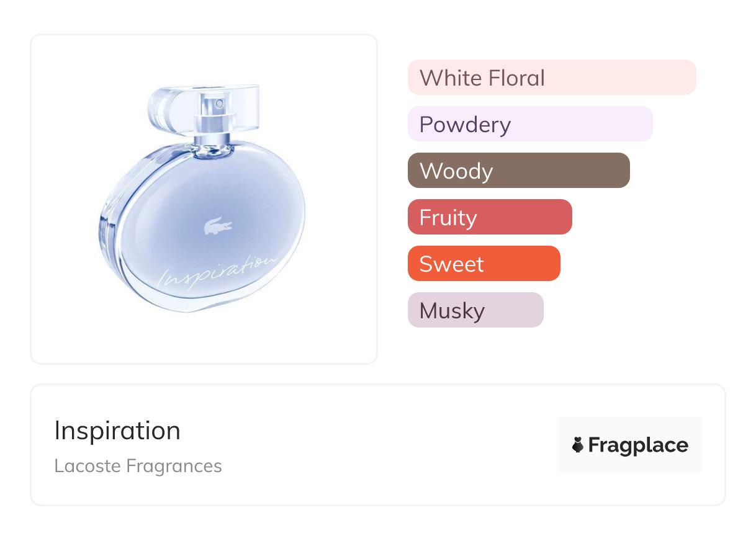Click the brown Woody accord bar
The height and width of the screenshot is (536, 756).
coord(518,171)
